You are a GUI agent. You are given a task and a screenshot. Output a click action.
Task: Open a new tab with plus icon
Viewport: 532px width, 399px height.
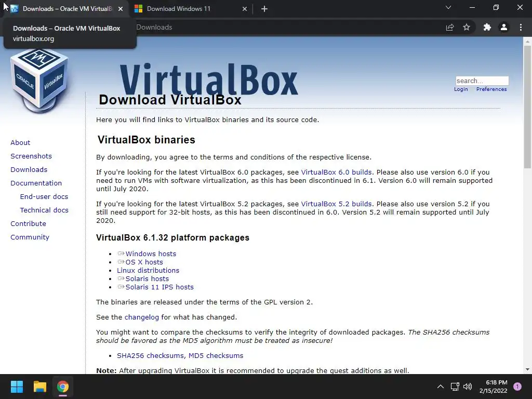tap(264, 9)
